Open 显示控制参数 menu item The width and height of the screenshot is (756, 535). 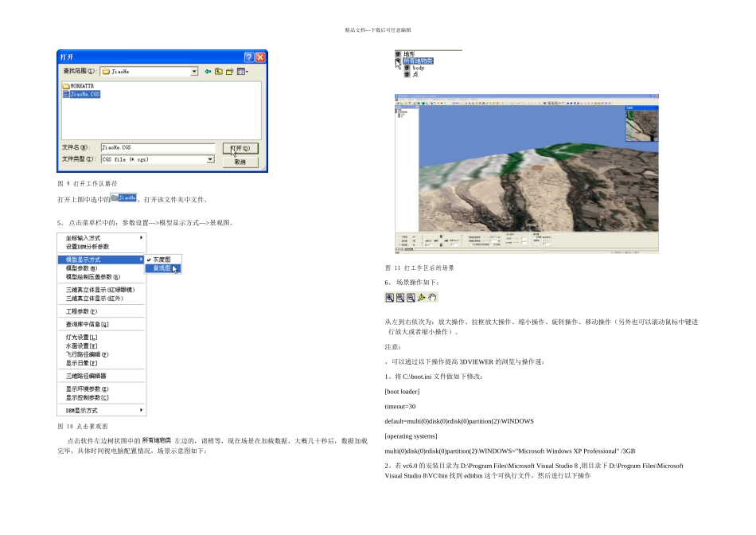point(101,397)
